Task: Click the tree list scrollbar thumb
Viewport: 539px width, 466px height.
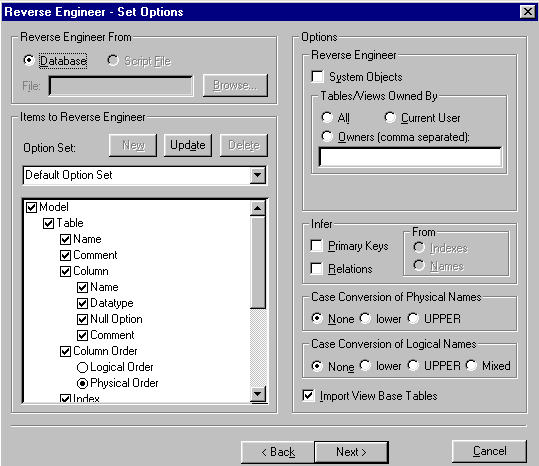Action: pyautogui.click(x=257, y=262)
